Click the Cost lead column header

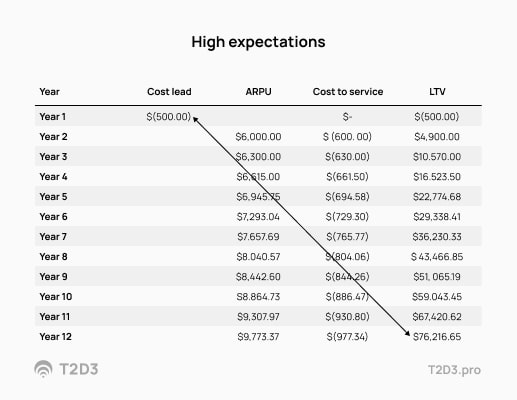[x=169, y=92]
